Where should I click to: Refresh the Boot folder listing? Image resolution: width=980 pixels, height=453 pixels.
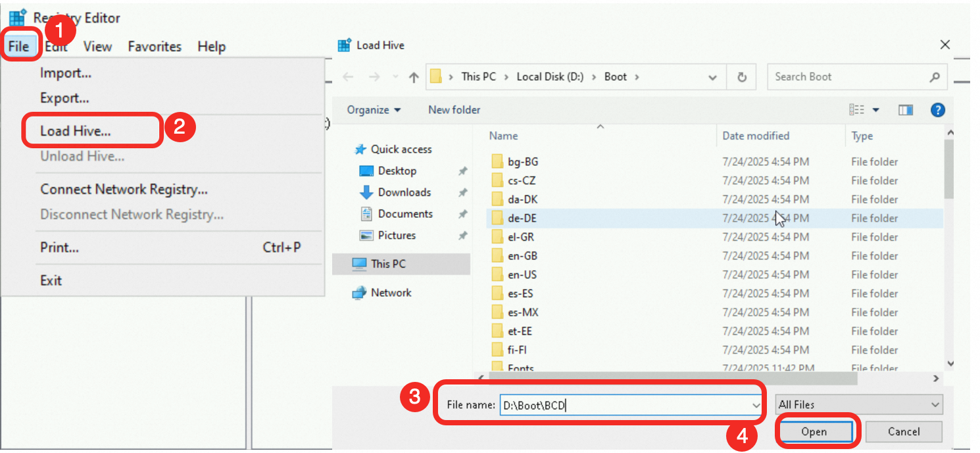[742, 77]
